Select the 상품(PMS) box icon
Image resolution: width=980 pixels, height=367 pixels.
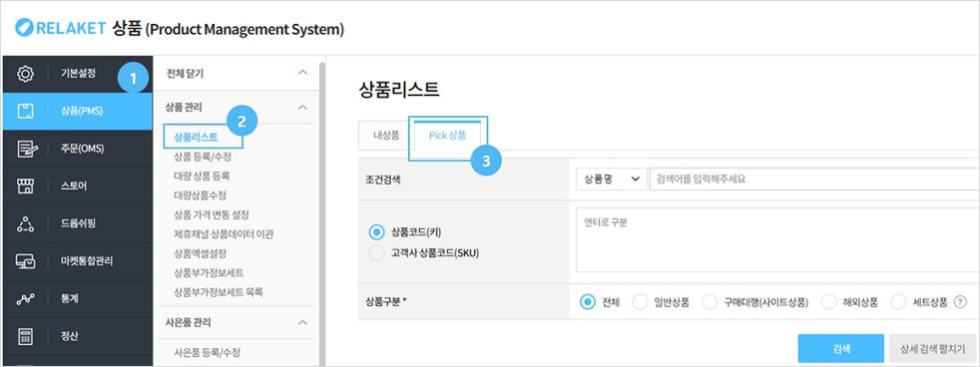point(25,112)
